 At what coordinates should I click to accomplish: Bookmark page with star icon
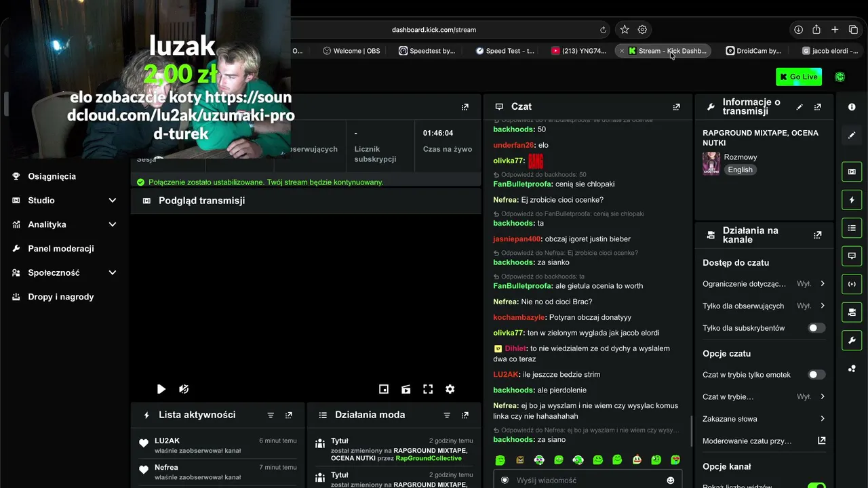[625, 30]
